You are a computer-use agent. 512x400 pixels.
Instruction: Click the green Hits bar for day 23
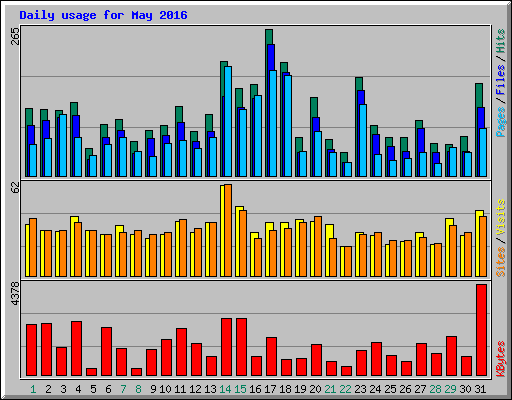tap(359, 83)
